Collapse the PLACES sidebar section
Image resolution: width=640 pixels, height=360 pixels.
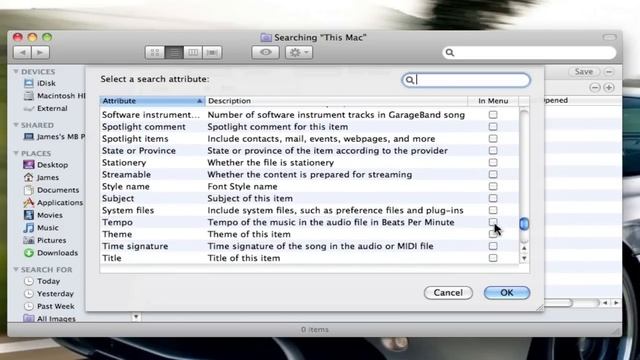click(16, 153)
